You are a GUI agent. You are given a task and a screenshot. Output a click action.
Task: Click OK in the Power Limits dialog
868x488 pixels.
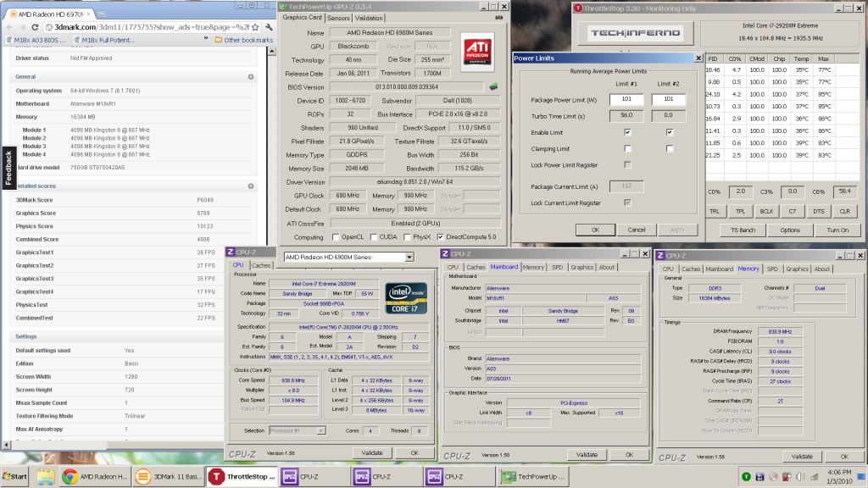[595, 230]
